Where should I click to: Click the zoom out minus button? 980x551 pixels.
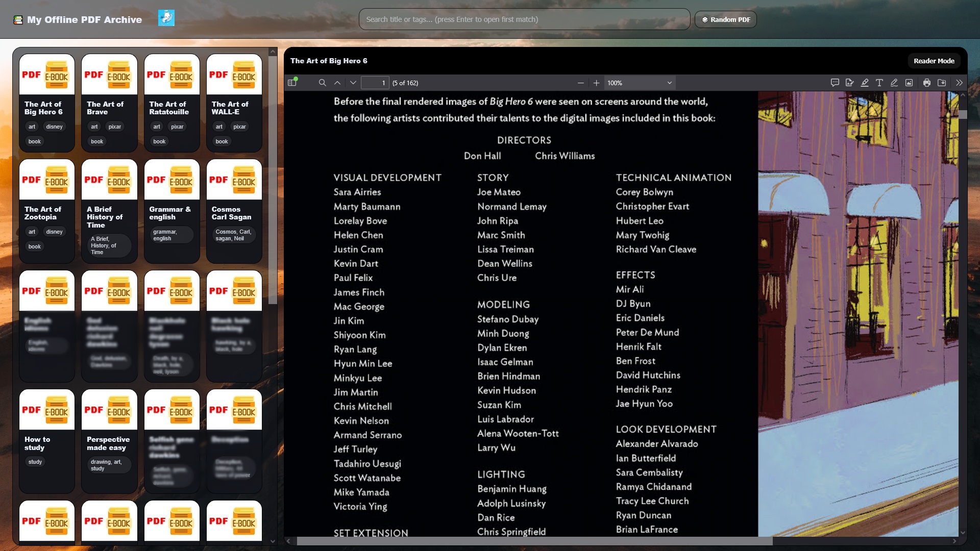580,83
